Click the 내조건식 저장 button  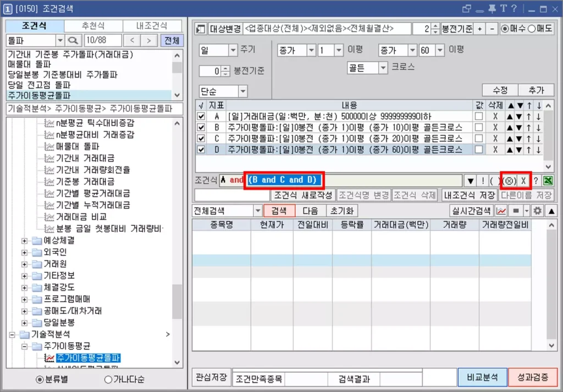(470, 195)
